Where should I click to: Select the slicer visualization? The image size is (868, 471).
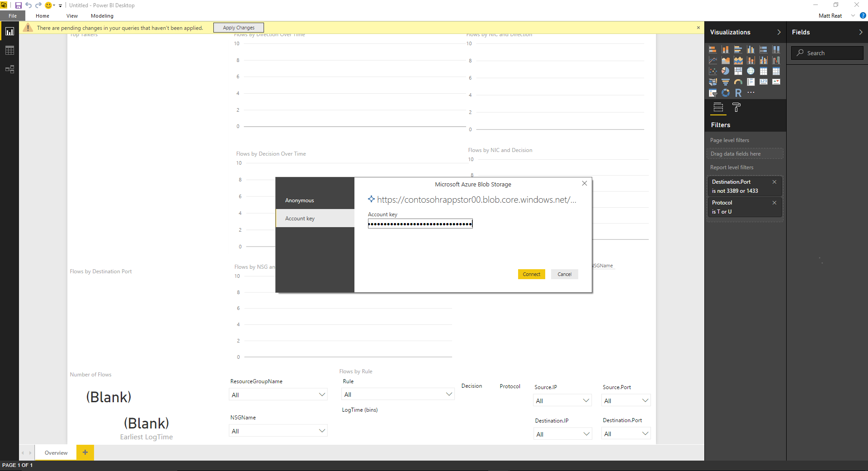point(713,93)
